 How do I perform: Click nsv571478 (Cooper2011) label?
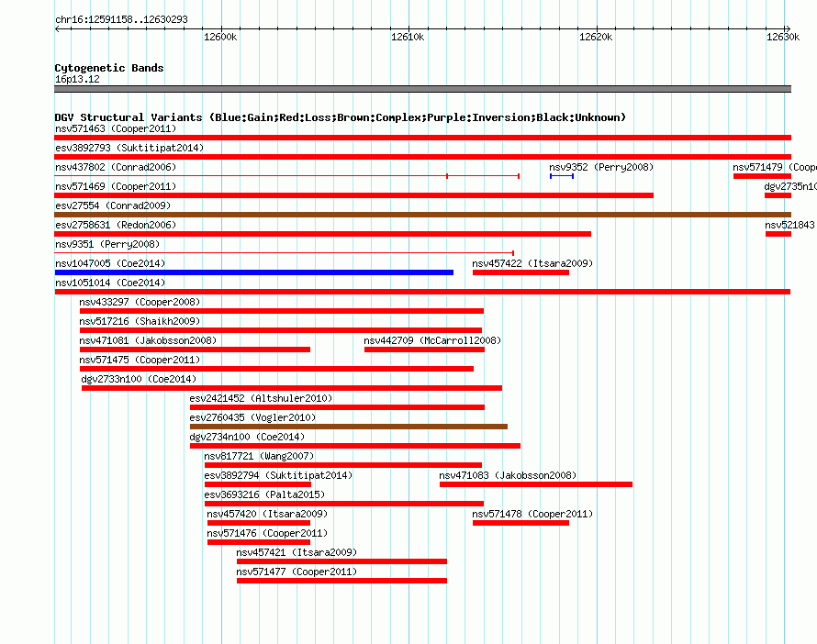point(532,514)
